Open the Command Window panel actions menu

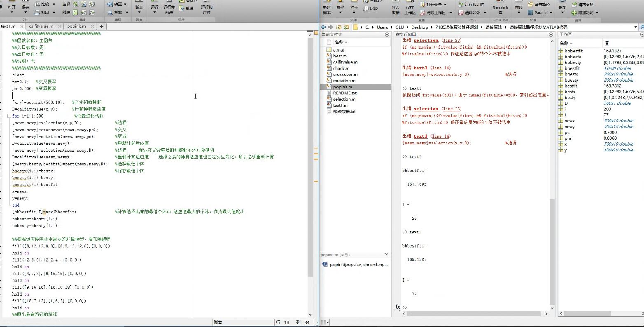[x=551, y=35]
